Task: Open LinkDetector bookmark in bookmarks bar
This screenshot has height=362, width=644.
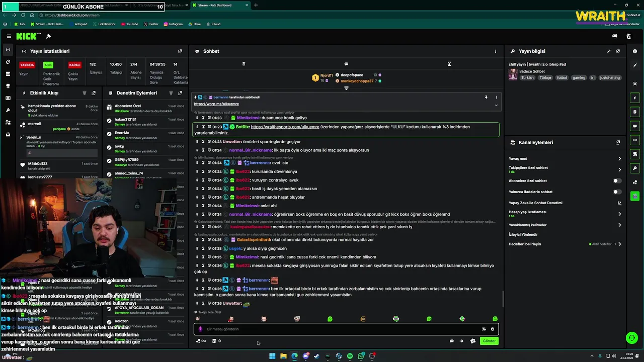Action: click(104, 24)
